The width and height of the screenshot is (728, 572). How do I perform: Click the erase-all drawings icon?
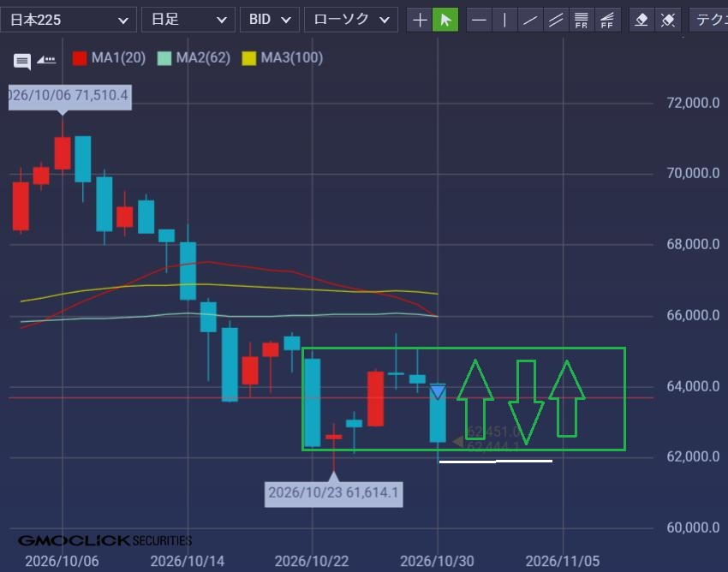(668, 20)
